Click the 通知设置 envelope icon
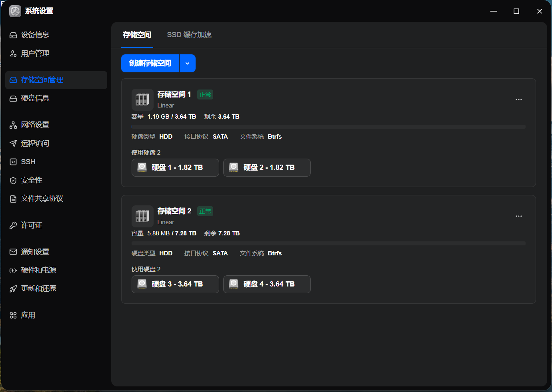The height and width of the screenshot is (392, 552). pos(13,252)
